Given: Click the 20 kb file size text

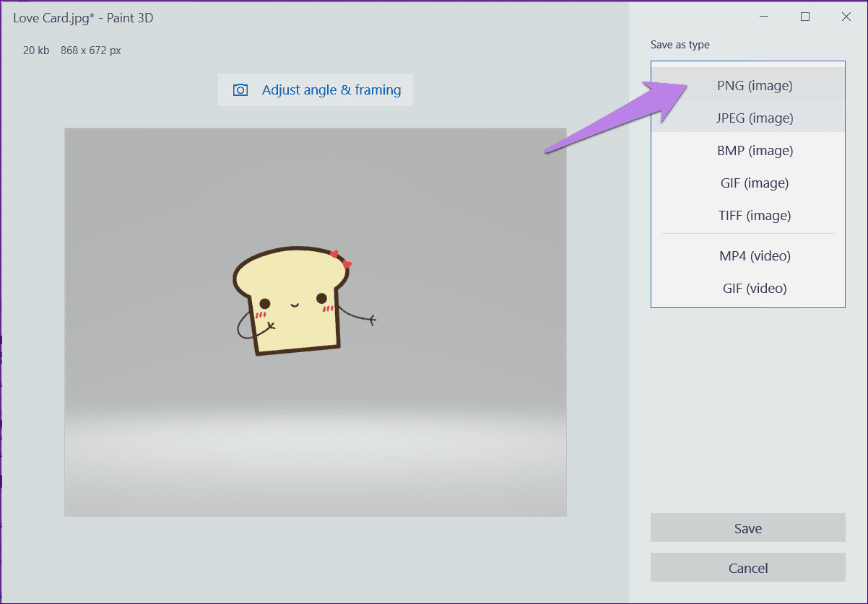Looking at the screenshot, I should [36, 51].
